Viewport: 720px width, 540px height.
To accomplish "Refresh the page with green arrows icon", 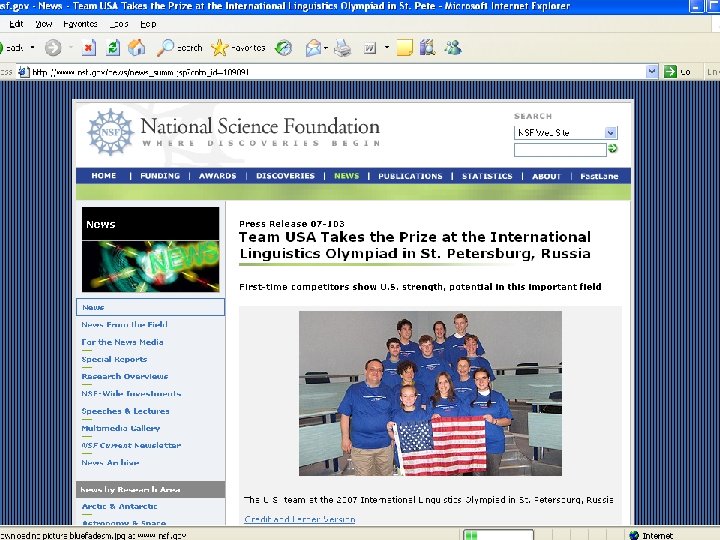I will pos(113,48).
